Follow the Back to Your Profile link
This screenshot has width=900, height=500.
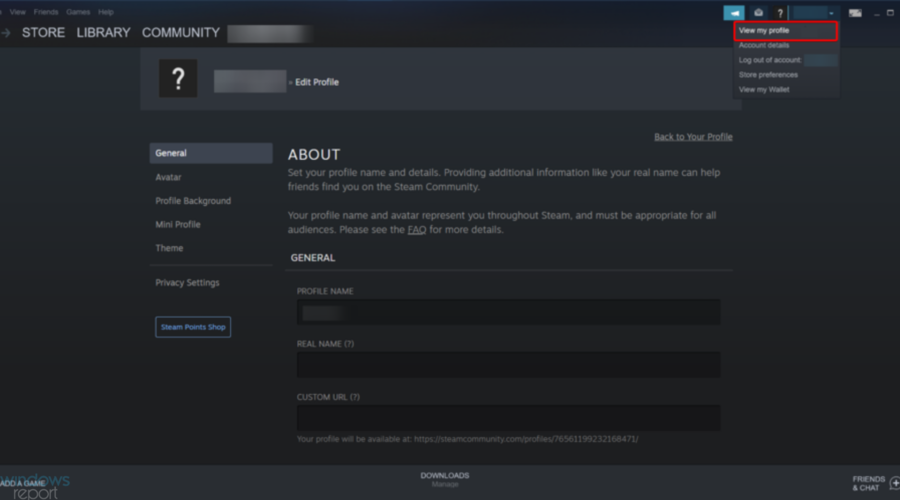click(x=693, y=137)
